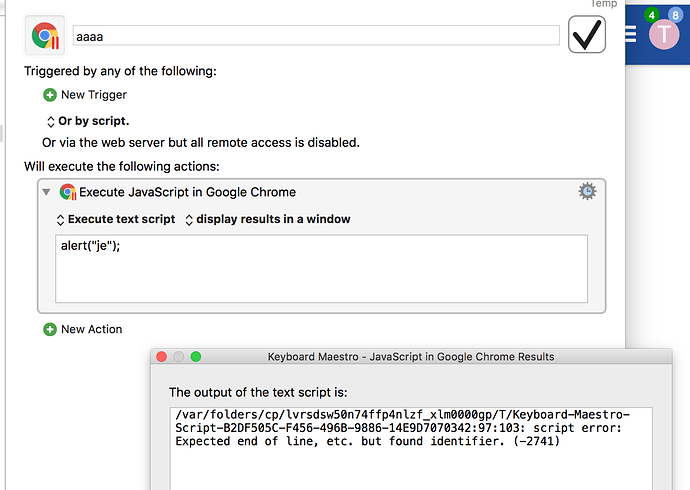Click the green "4" notification badge
This screenshot has width=690, height=490.
pos(652,15)
